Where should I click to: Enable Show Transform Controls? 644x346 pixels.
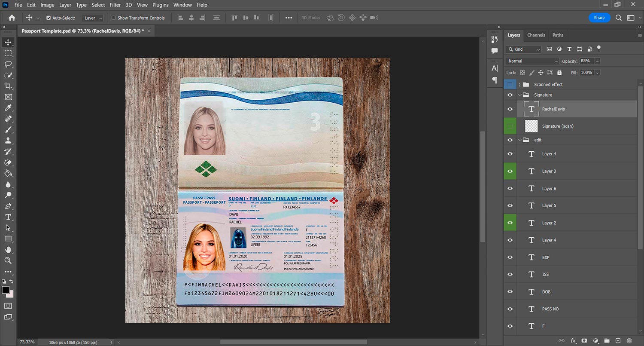click(114, 18)
